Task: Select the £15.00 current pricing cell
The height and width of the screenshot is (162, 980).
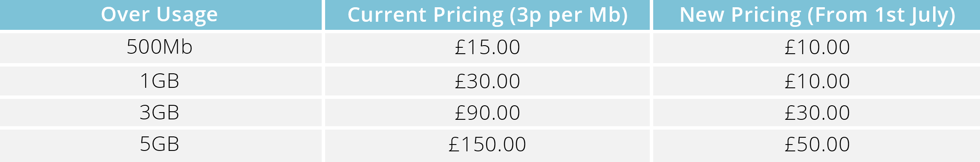Action: [487, 48]
